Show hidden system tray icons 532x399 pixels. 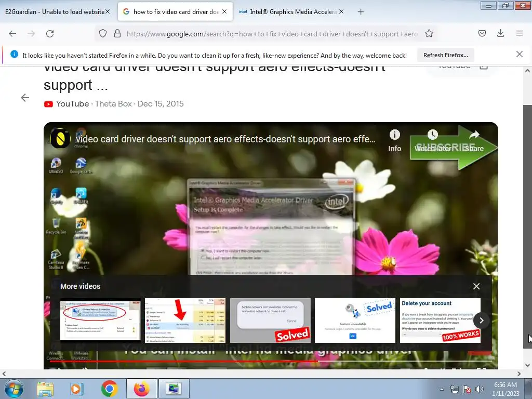click(x=442, y=389)
